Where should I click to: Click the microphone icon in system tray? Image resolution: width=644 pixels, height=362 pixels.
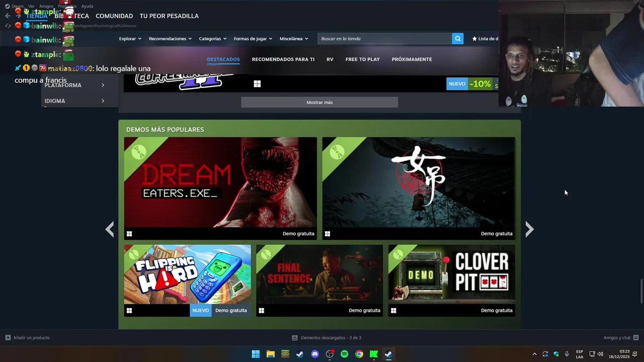point(567,354)
